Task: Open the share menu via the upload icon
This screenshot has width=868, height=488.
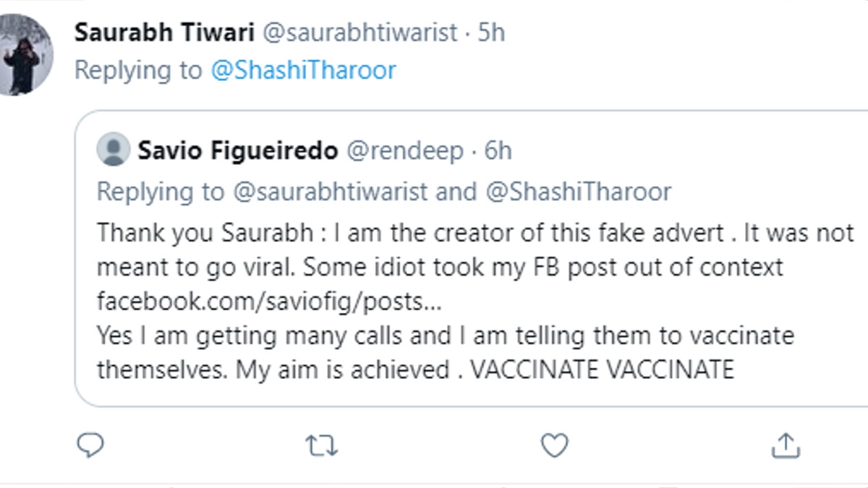Action: pyautogui.click(x=785, y=446)
